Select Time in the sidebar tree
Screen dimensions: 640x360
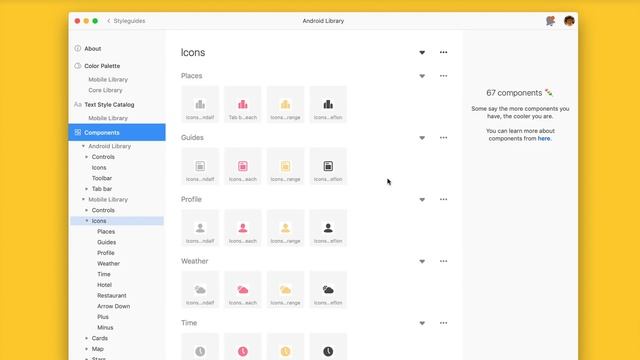tap(104, 274)
